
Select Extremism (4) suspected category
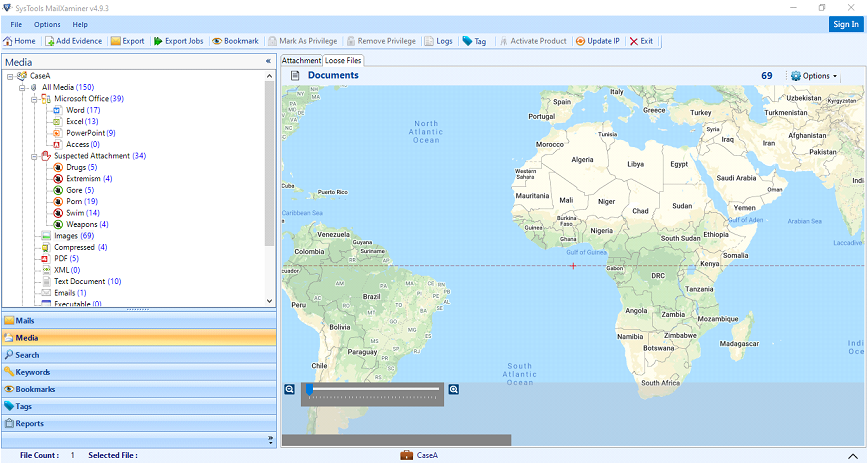click(x=82, y=178)
